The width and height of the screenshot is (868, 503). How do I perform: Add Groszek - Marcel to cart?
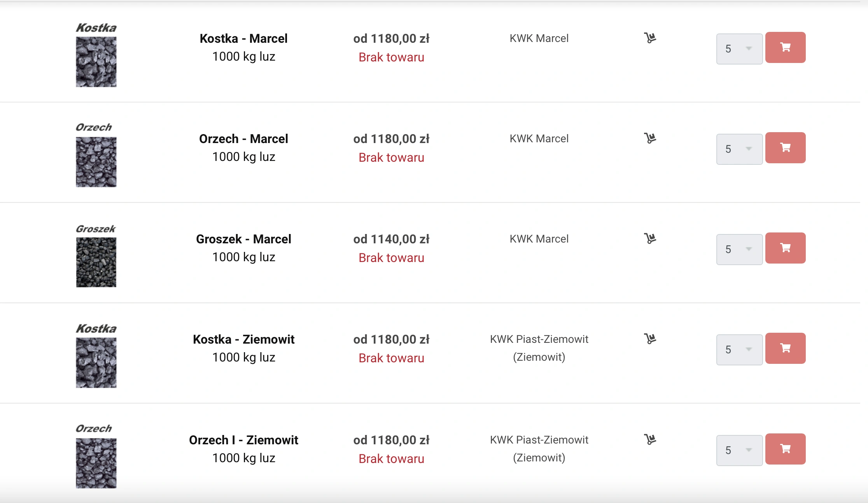pos(785,248)
